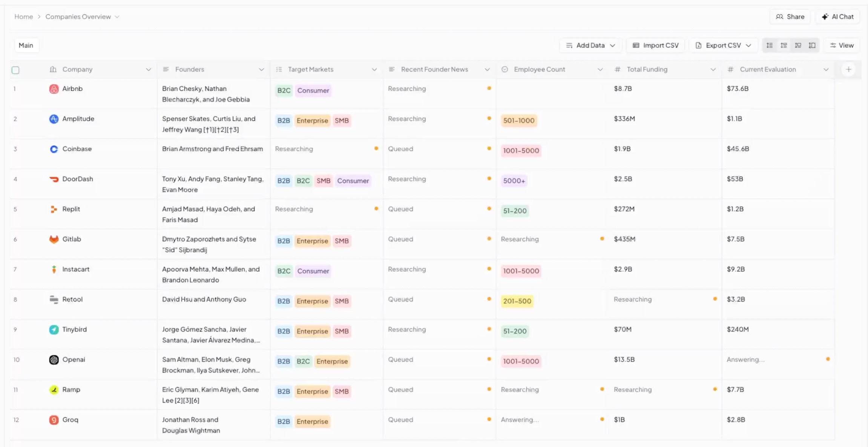This screenshot has width=868, height=447.
Task: Select Tinybird's $240M evaluation cell
Action: coord(778,334)
